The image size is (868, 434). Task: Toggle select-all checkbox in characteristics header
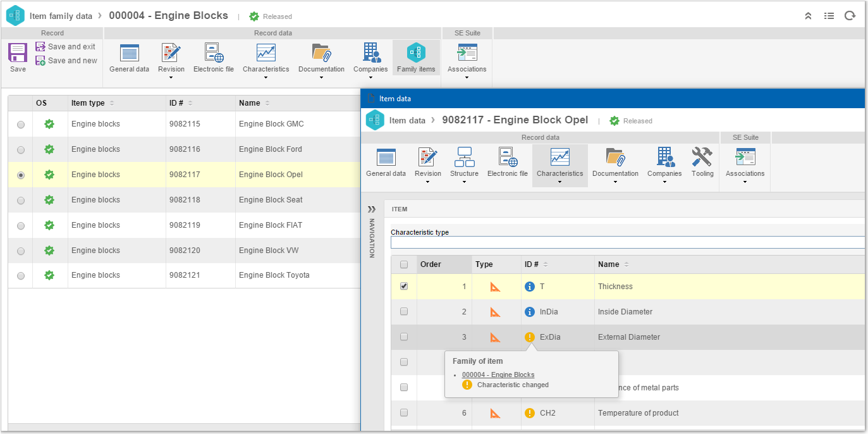click(404, 264)
